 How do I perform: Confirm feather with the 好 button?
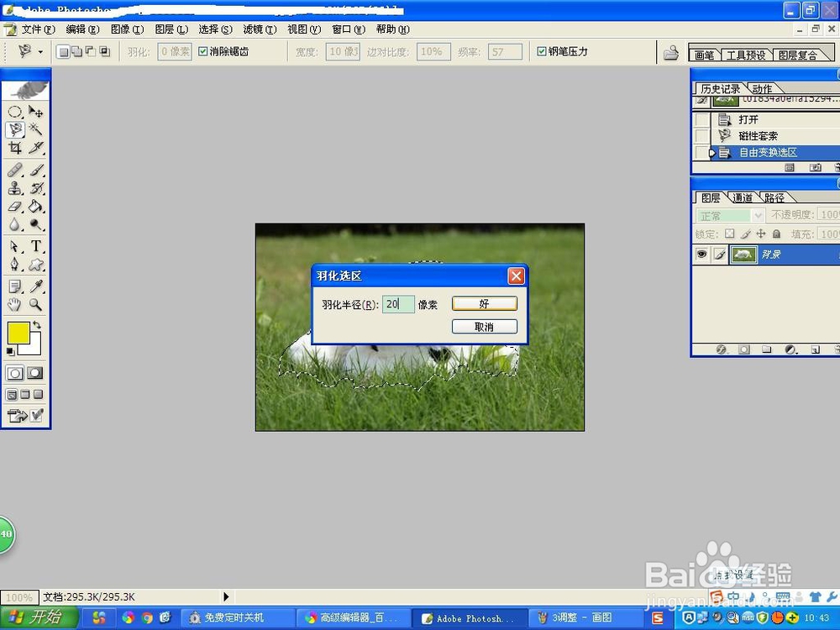point(485,304)
